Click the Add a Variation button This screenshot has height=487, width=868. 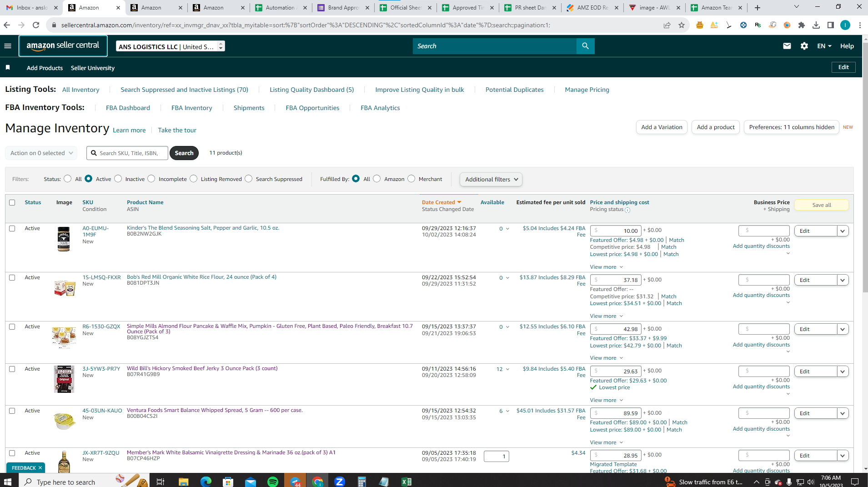click(662, 127)
